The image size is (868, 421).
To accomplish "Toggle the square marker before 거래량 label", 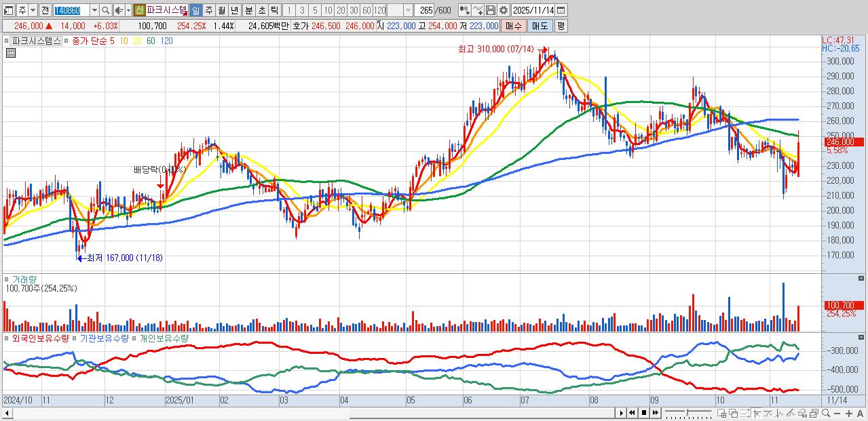I will (x=7, y=279).
